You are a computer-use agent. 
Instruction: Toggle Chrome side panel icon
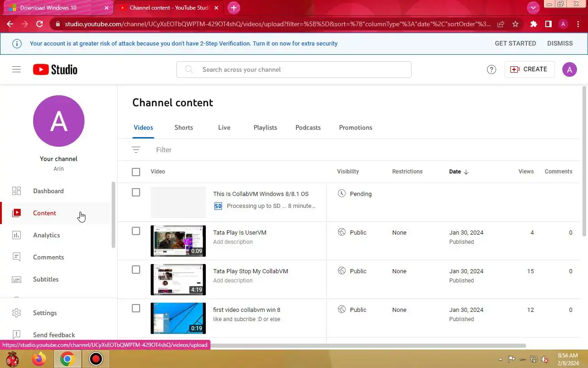pyautogui.click(x=548, y=24)
